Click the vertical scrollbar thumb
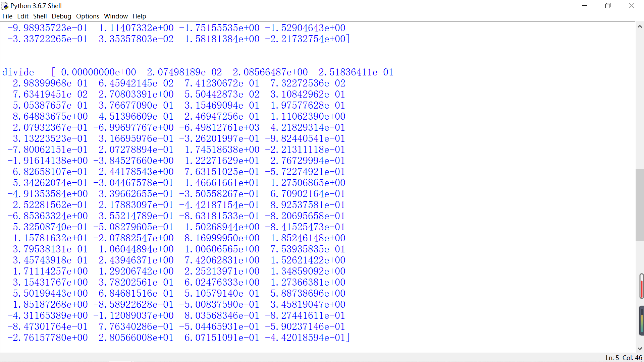This screenshot has width=644, height=362. point(640,205)
